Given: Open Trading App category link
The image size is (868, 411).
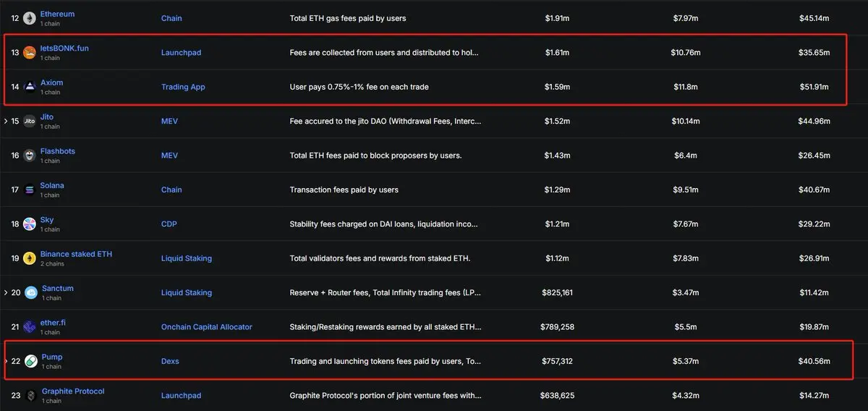Looking at the screenshot, I should 183,87.
